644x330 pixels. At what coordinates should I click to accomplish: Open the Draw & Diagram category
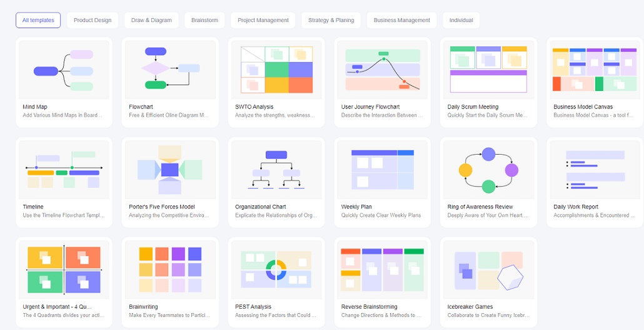point(151,20)
